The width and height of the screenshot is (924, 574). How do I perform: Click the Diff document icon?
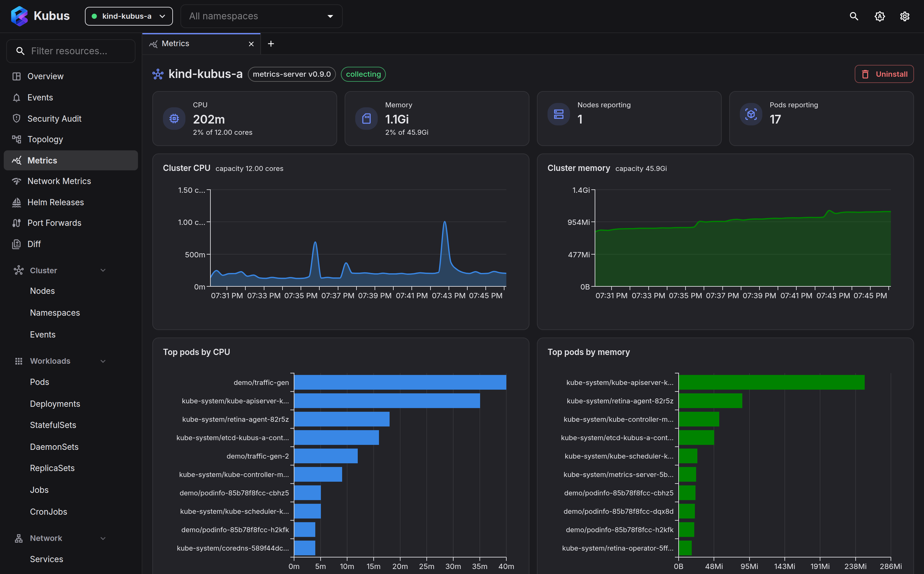16,244
